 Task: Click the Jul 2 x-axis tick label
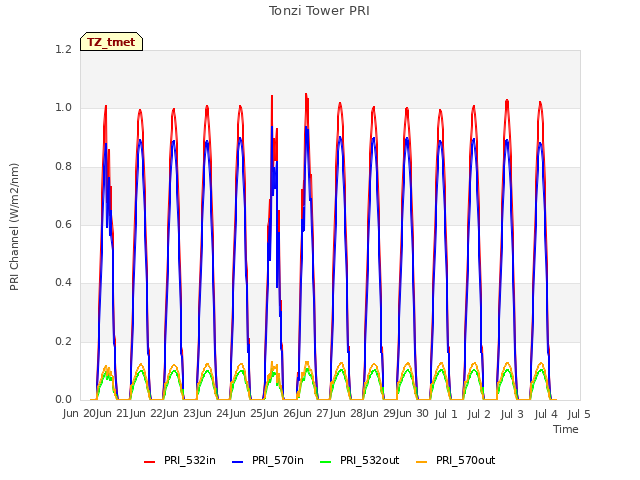click(479, 414)
